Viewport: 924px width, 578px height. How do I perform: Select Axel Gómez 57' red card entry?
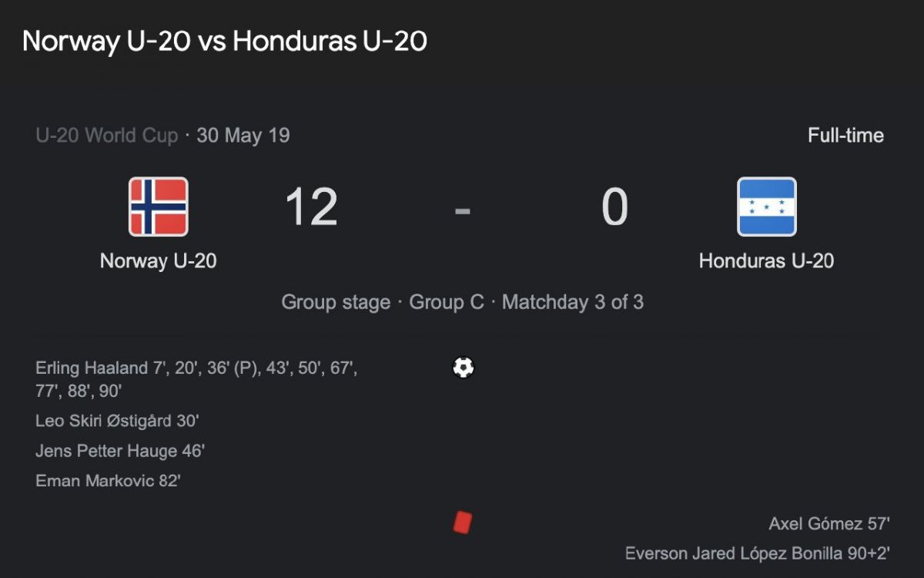[829, 523]
